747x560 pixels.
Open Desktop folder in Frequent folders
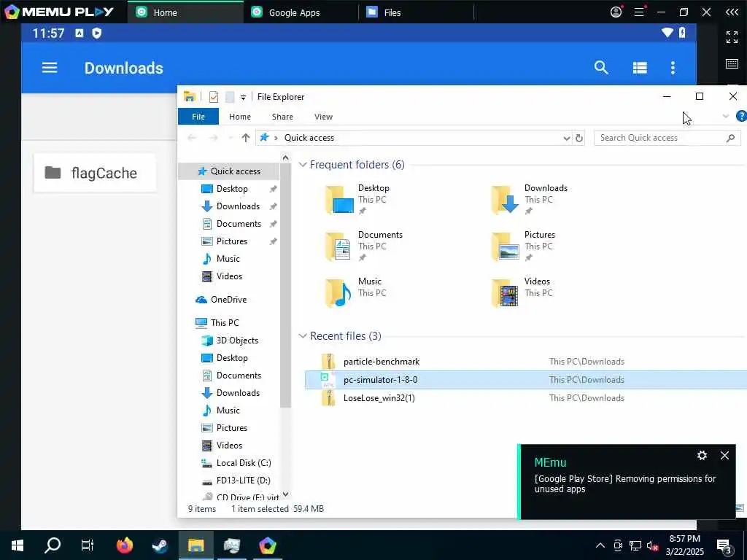pyautogui.click(x=357, y=200)
